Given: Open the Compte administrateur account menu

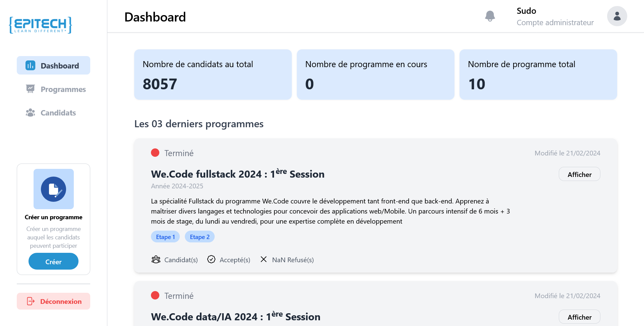Looking at the screenshot, I should 555,22.
